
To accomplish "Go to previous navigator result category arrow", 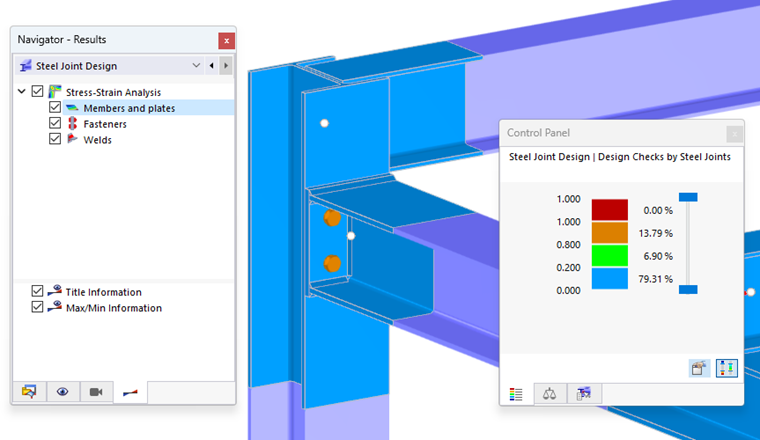I will [211, 65].
